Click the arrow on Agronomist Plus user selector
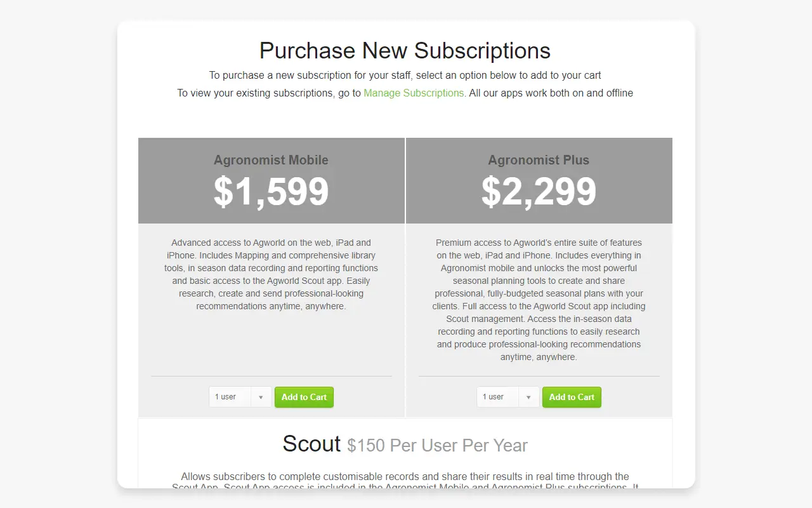The height and width of the screenshot is (508, 812). 528,398
